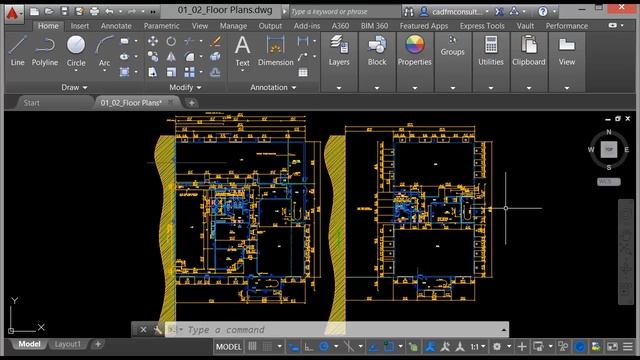640x360 pixels.
Task: Select the Line tool
Action: [x=17, y=51]
